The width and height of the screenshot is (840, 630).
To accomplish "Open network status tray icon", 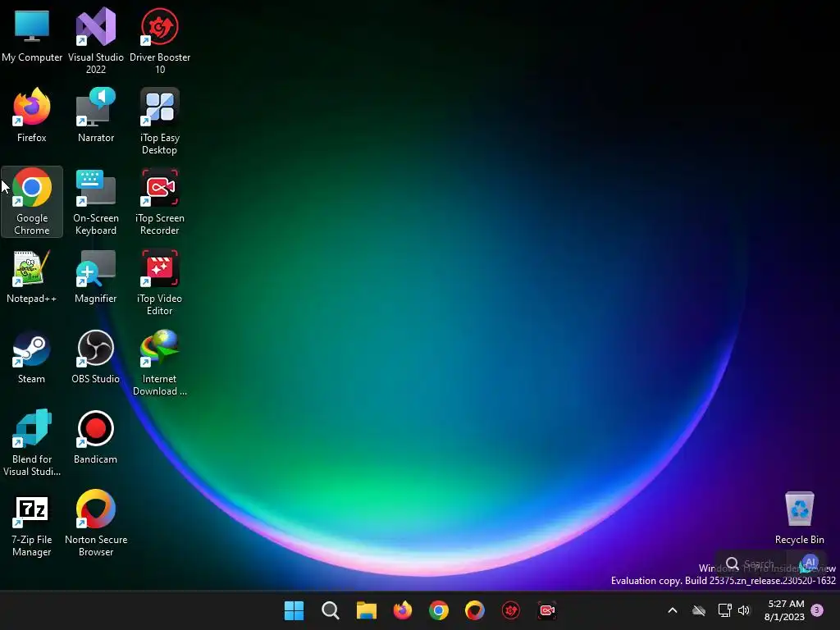I will 724,610.
